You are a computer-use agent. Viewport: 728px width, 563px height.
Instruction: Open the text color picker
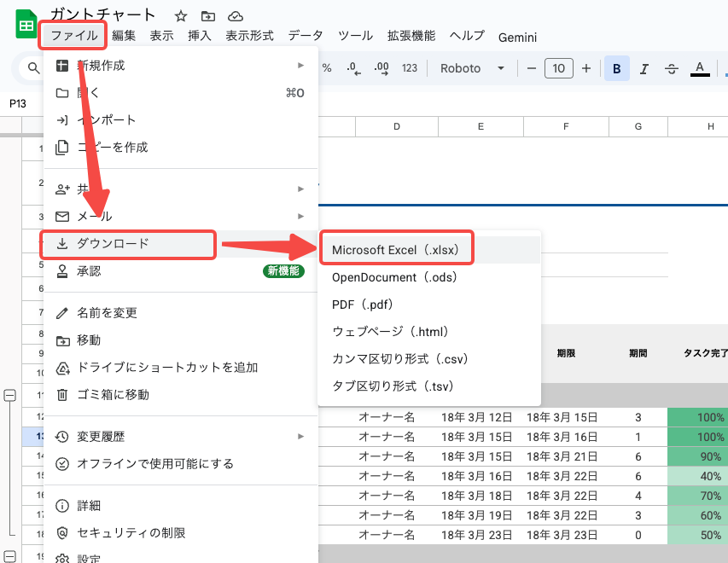point(700,68)
